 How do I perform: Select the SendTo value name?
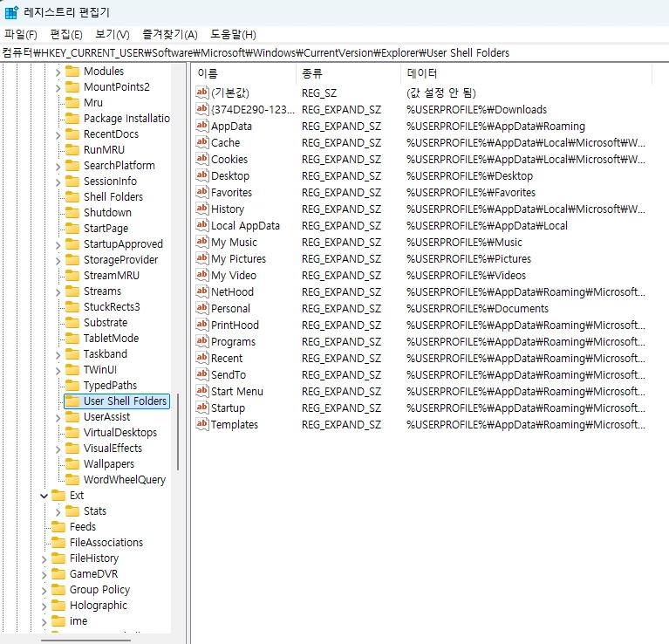click(x=229, y=374)
